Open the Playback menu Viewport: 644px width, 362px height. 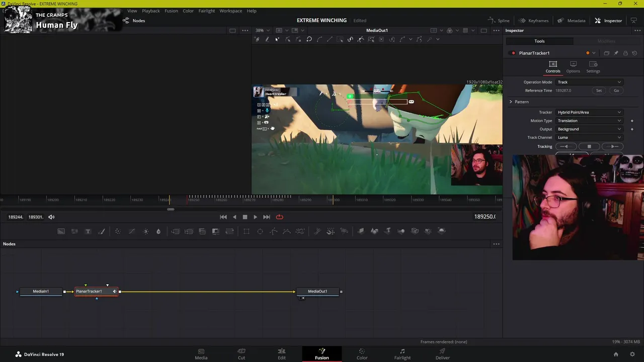[x=151, y=11]
